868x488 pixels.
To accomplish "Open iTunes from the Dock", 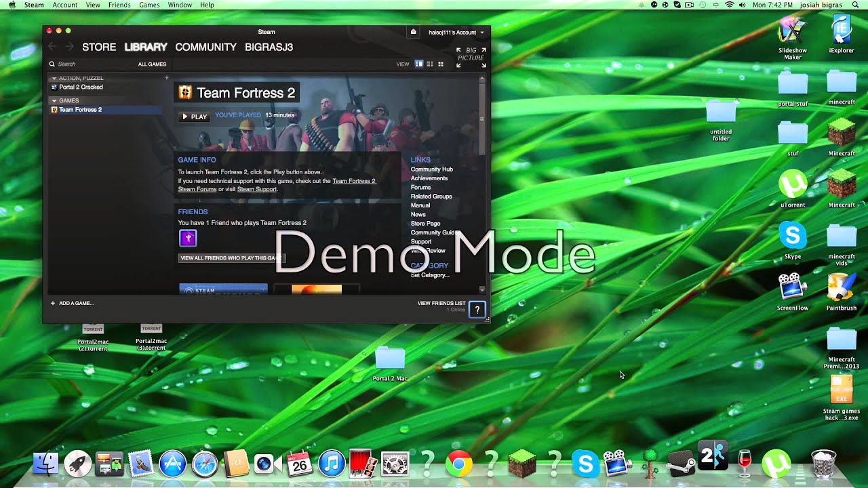I will pos(331,464).
